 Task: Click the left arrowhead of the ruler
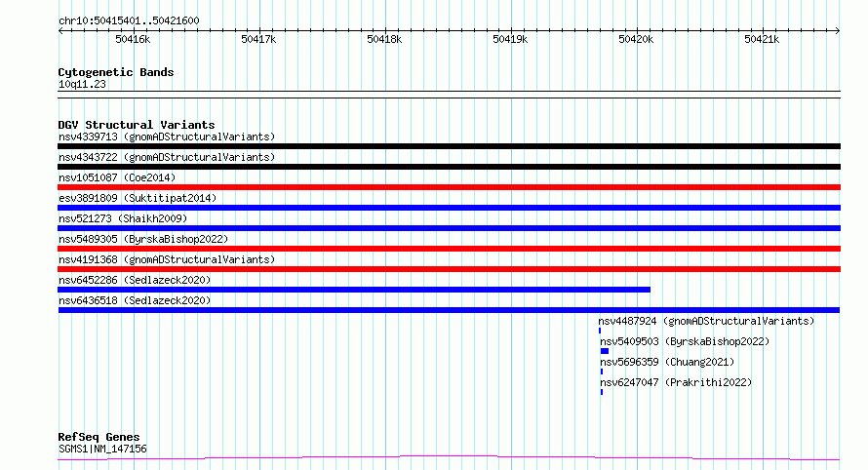coord(60,31)
